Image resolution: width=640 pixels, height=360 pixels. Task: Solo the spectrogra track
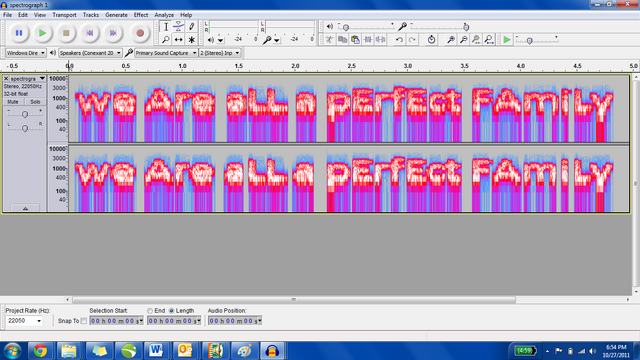(x=35, y=102)
